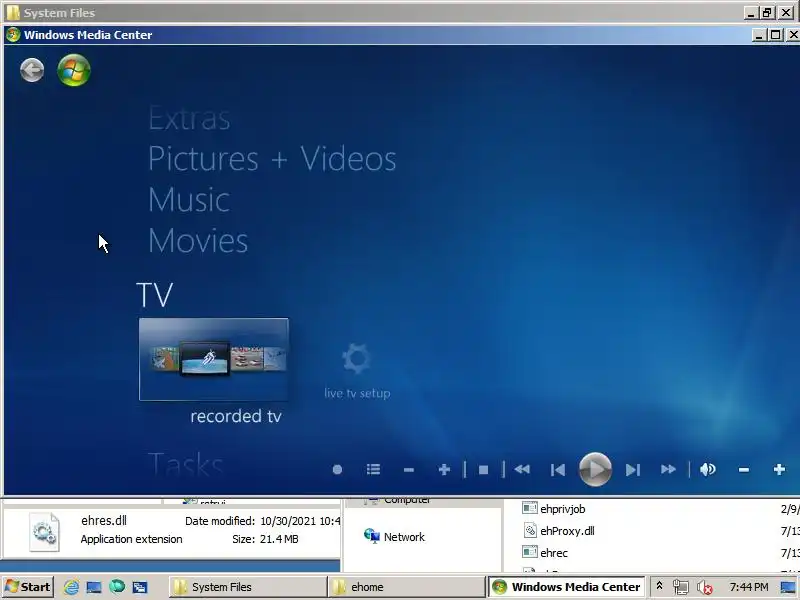
Task: Click Show Desktop icon in Quick Launch
Action: (94, 587)
